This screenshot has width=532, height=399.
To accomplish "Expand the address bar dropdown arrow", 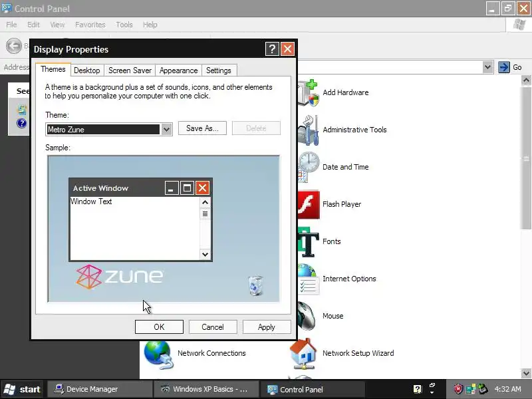I will [x=487, y=67].
